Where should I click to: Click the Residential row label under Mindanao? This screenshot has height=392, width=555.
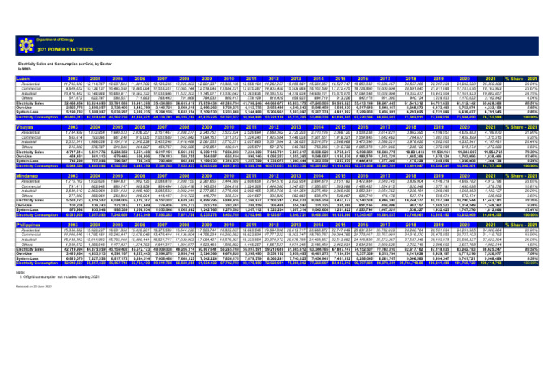click(x=30, y=181)
